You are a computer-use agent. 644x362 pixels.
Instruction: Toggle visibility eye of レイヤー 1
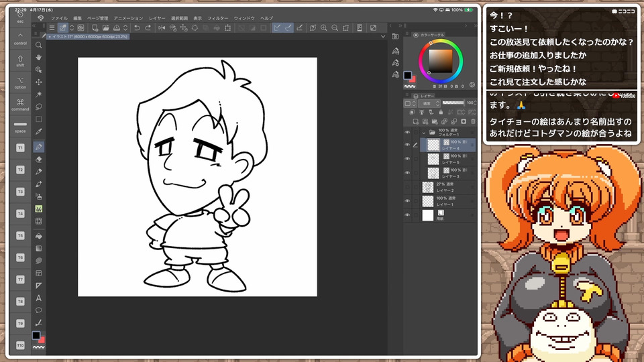[407, 200]
